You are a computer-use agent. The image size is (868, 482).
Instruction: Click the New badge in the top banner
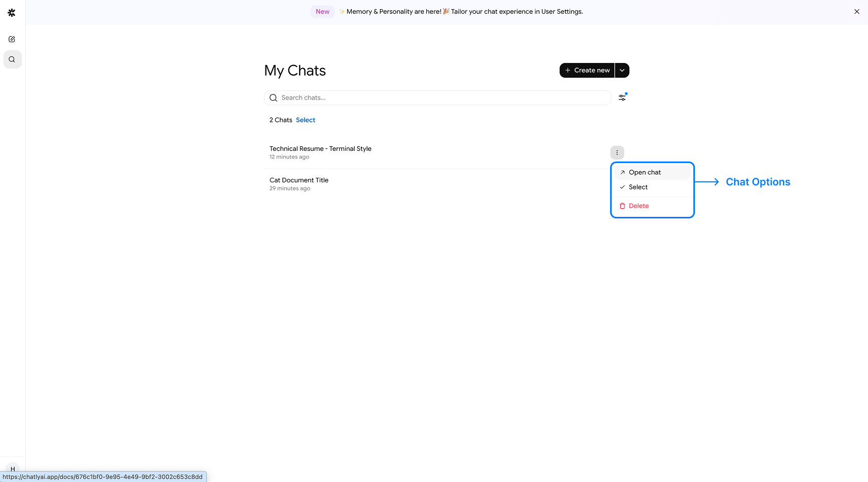[x=322, y=12]
